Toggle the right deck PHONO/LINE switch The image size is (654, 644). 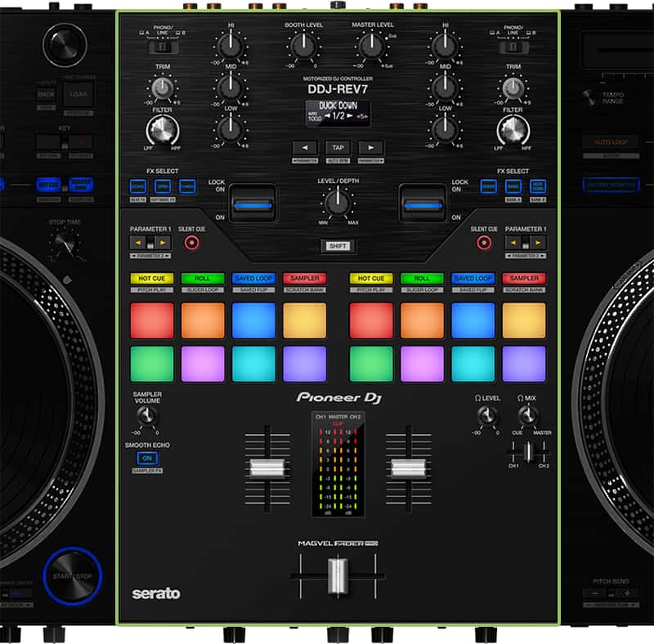[x=514, y=47]
